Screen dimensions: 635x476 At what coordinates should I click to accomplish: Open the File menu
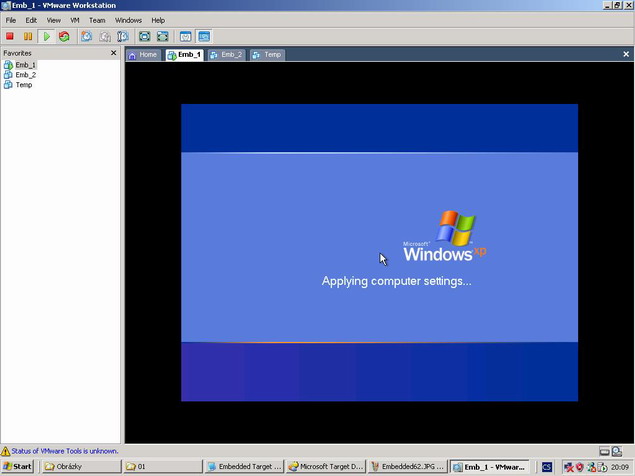point(11,20)
